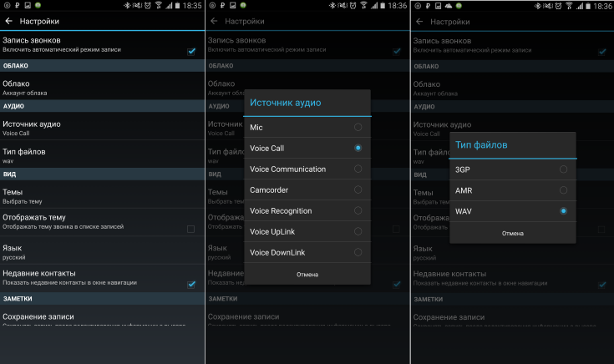Image resolution: width=614 pixels, height=364 pixels.
Task: Choose Voice Communication audio source
Action: coord(307,169)
